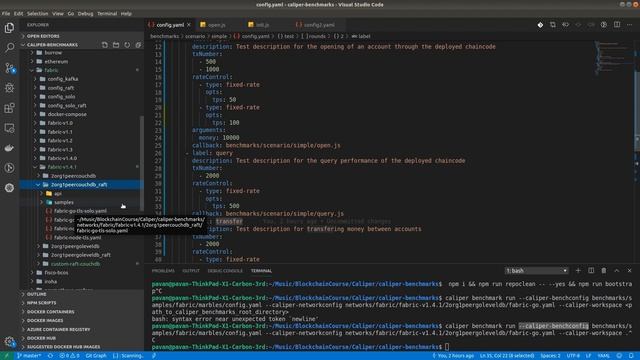
Task: Open the Explorer view in activity bar
Action: point(9,28)
